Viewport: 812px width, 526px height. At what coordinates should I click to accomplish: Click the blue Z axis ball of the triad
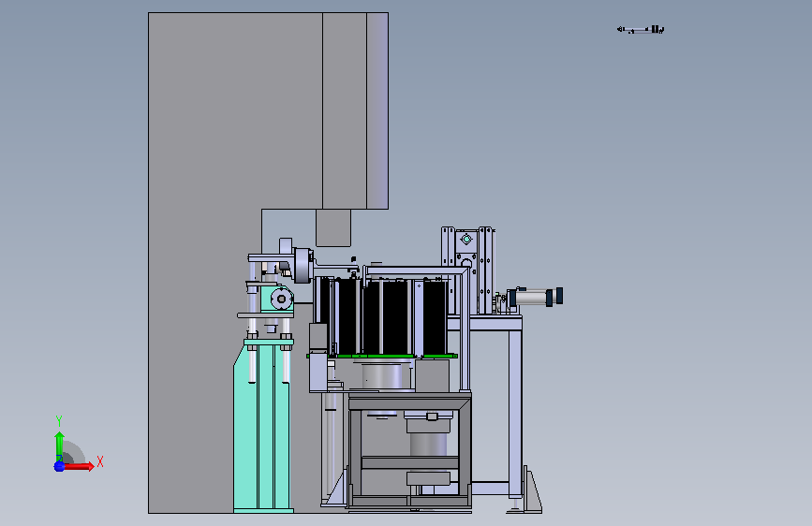pyautogui.click(x=59, y=466)
